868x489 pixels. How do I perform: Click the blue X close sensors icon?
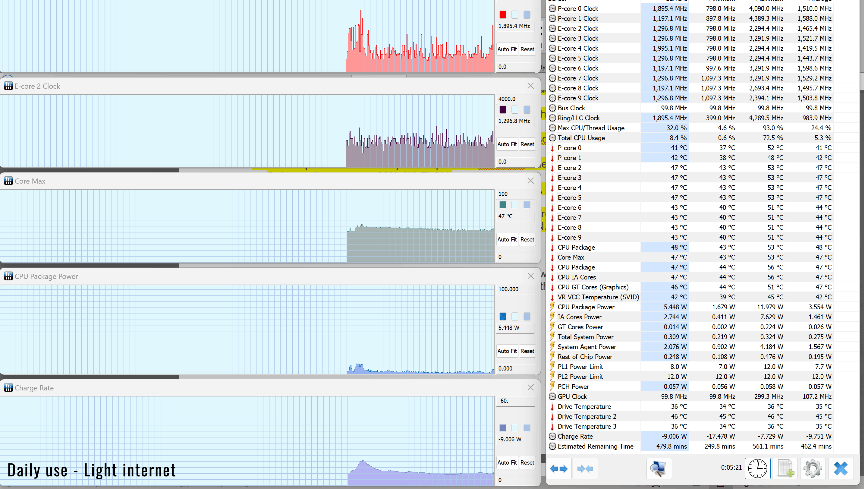(x=841, y=468)
